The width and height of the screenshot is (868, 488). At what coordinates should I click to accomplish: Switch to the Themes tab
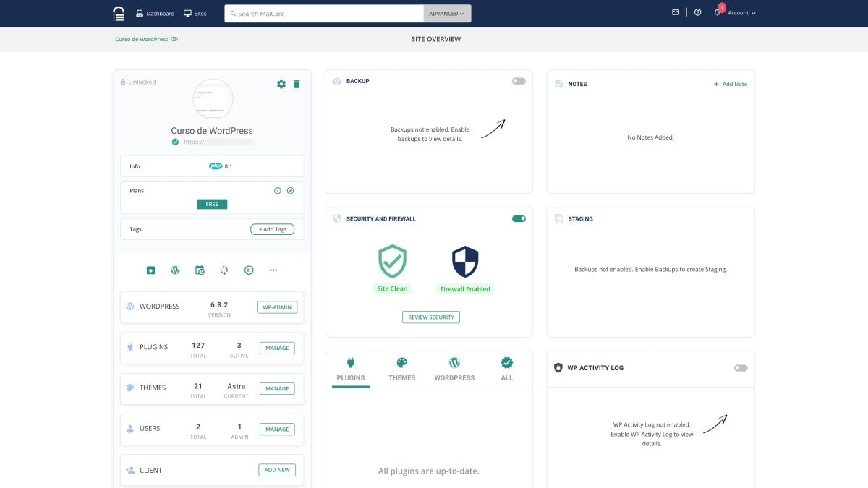click(401, 369)
